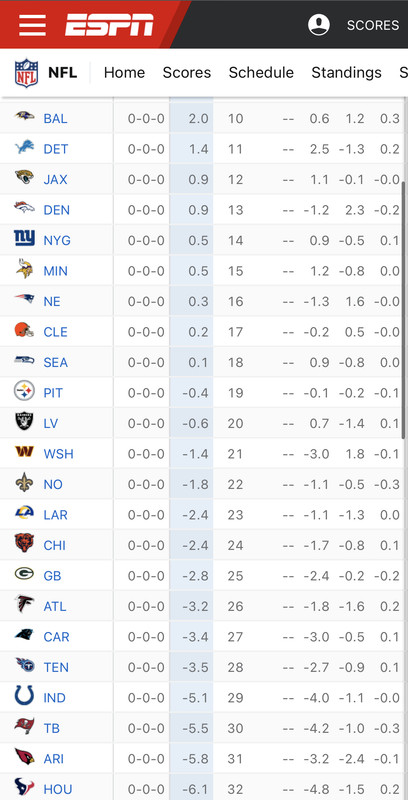Click the Detroit Lions team logo
Screen dimensions: 408x800
24,148
